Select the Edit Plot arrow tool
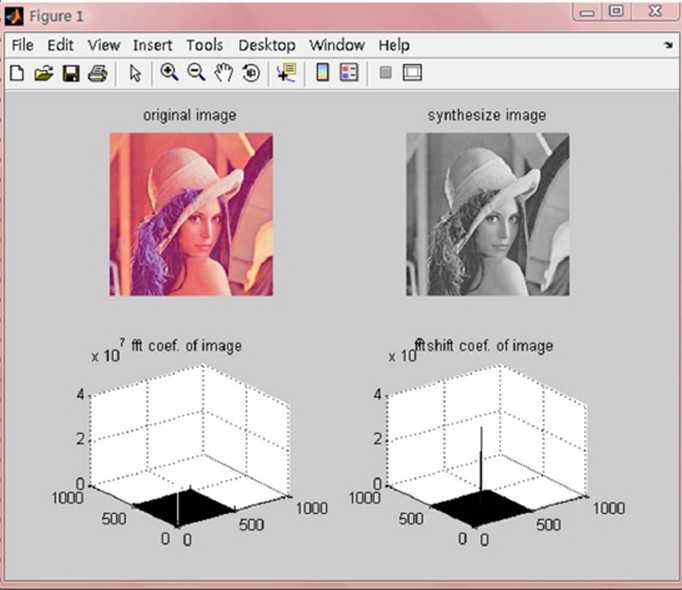The height and width of the screenshot is (590, 682). [135, 73]
